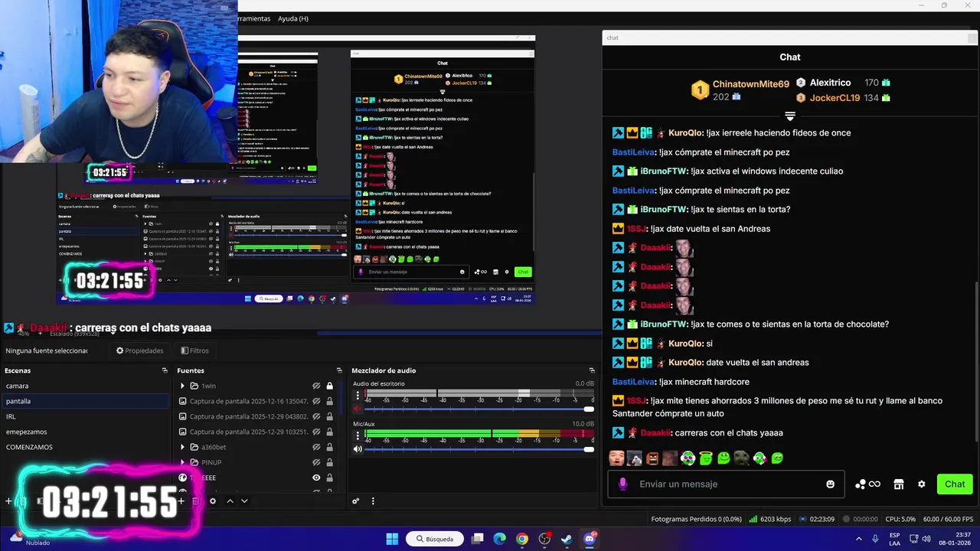Image resolution: width=980 pixels, height=551 pixels.
Task: Toggle visibility of 1win source group
Action: tap(316, 386)
